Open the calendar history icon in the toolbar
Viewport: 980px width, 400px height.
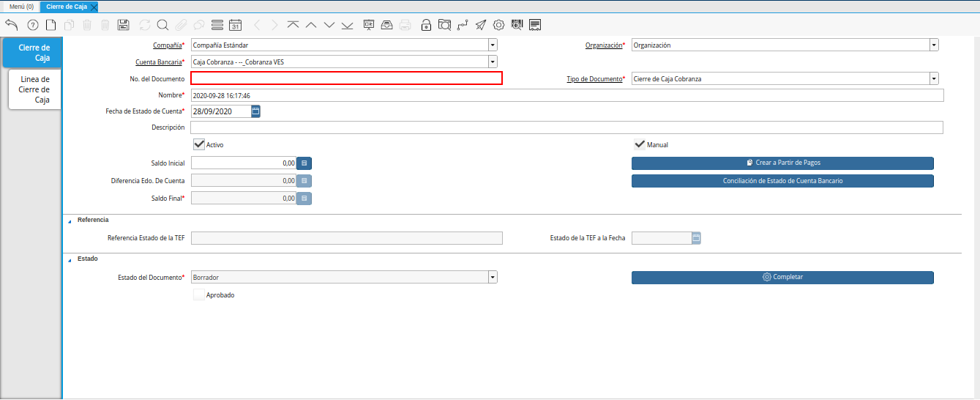pos(235,25)
